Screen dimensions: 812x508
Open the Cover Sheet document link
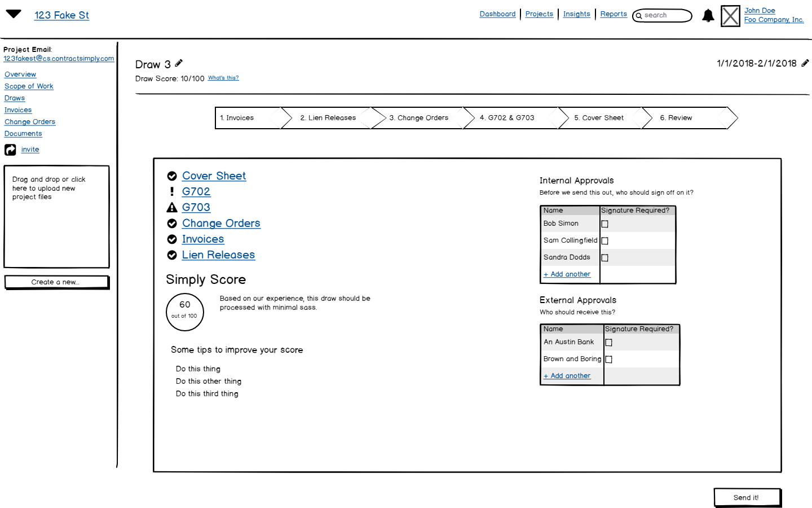click(214, 176)
